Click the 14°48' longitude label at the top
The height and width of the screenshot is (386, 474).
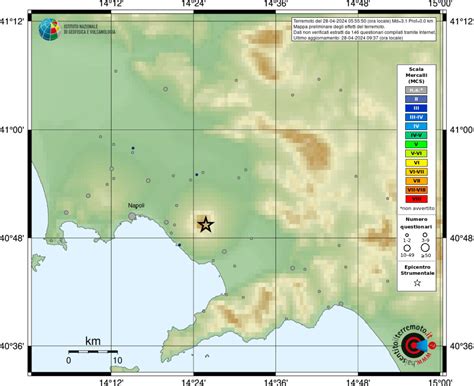point(358,4)
